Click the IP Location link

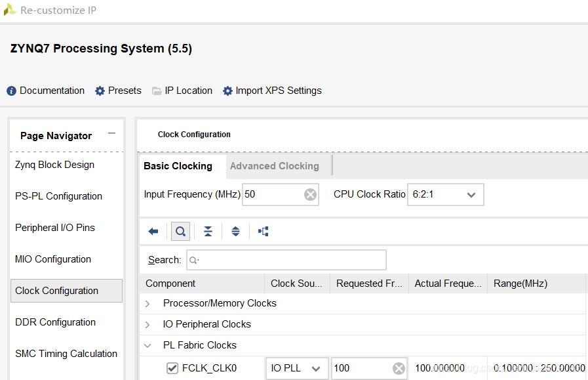188,91
